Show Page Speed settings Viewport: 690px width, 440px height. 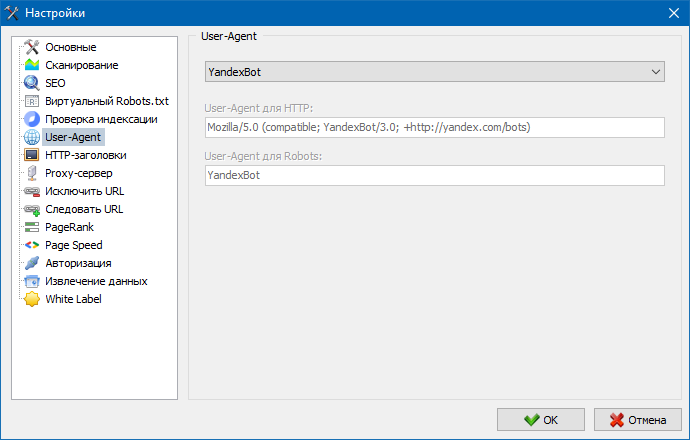tap(73, 245)
